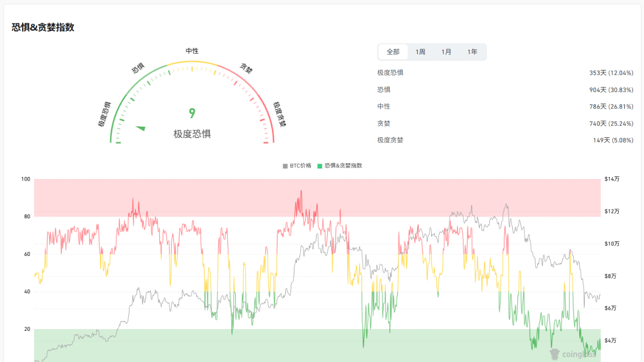Switch to the 1月 tab
Viewport: 644px width, 362px height.
click(x=446, y=52)
